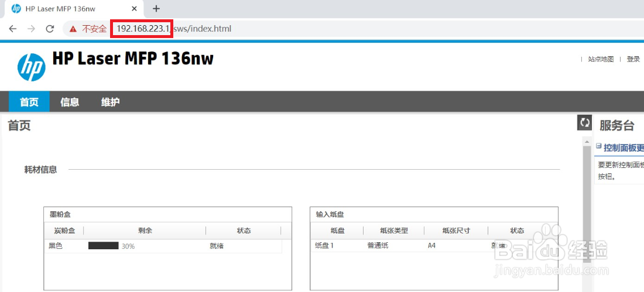Click the 剩余 column header
The width and height of the screenshot is (644, 292).
click(145, 231)
